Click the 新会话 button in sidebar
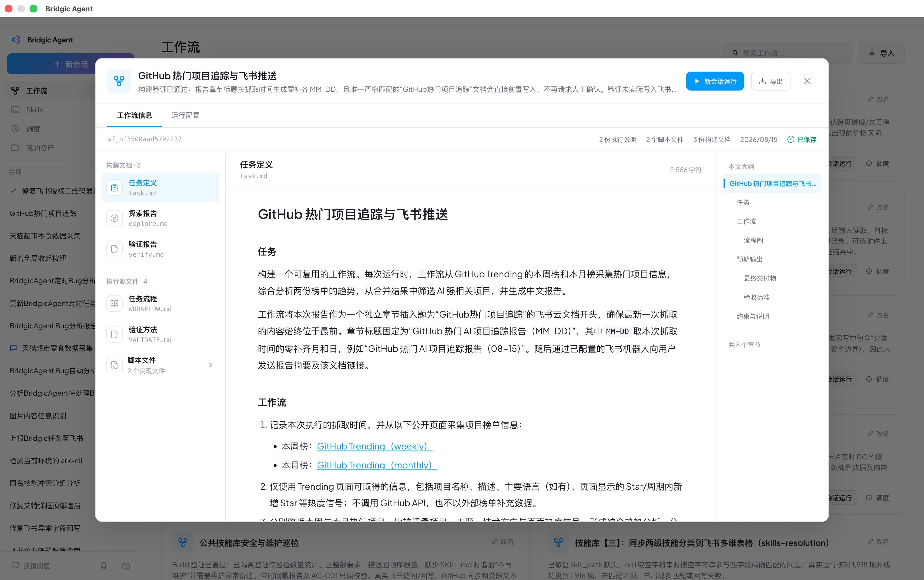The height and width of the screenshot is (580, 924). pos(71,64)
